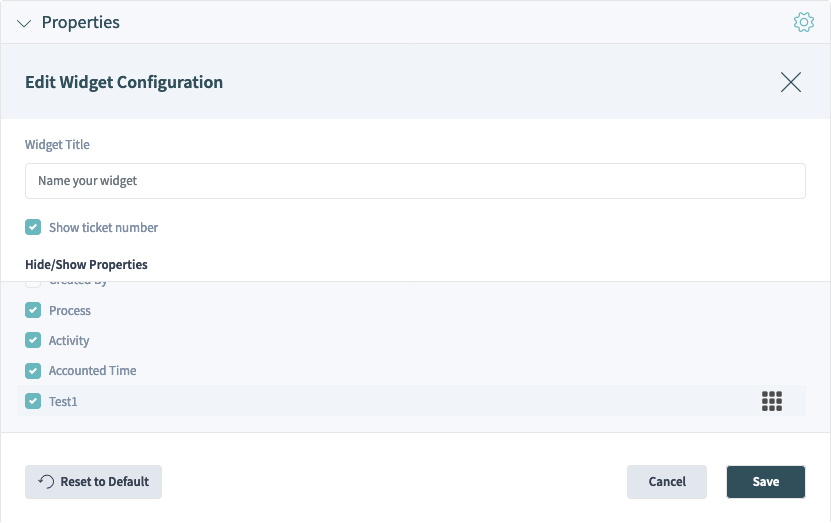831x523 pixels.
Task: Click the Properties section title
Action: pyautogui.click(x=81, y=22)
